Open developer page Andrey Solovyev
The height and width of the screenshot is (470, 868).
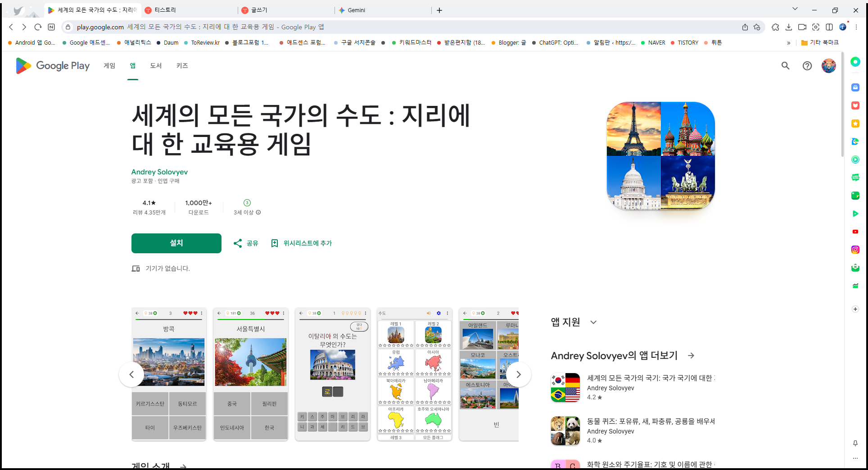(159, 172)
